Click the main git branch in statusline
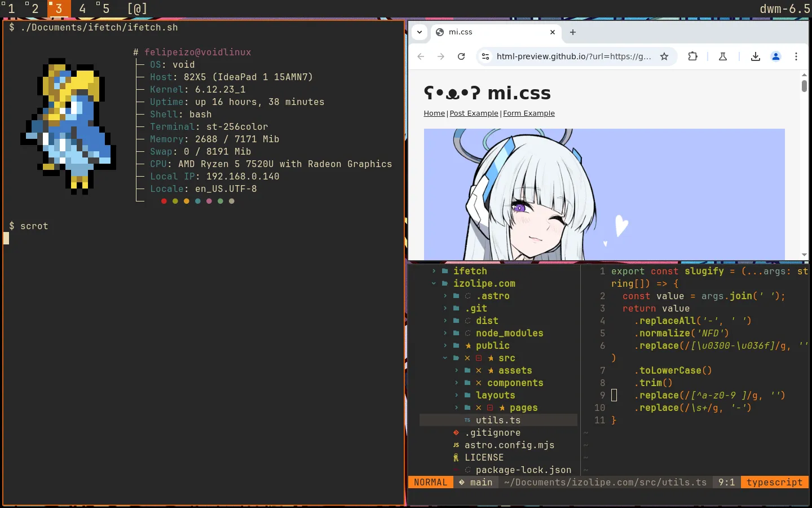Screen dimensions: 812x508 (x=475, y=483)
